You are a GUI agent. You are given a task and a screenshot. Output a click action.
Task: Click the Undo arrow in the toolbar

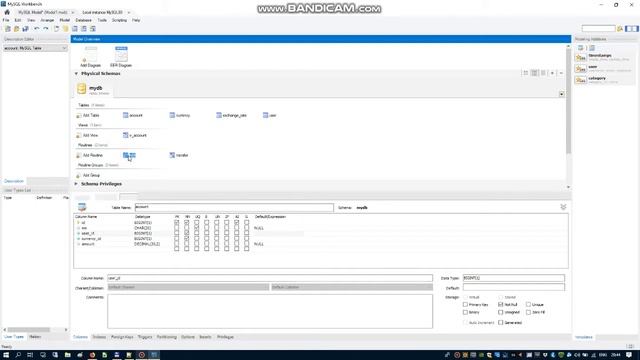click(37, 29)
